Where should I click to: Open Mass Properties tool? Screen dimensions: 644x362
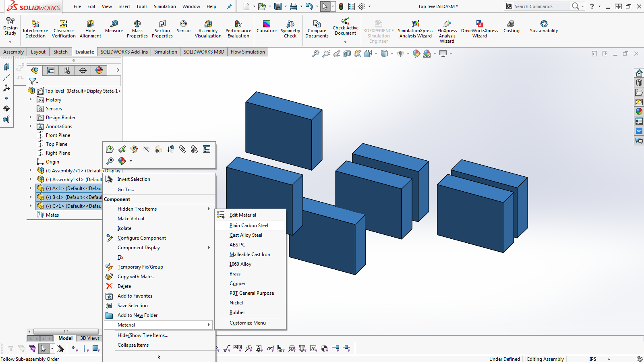click(x=137, y=29)
